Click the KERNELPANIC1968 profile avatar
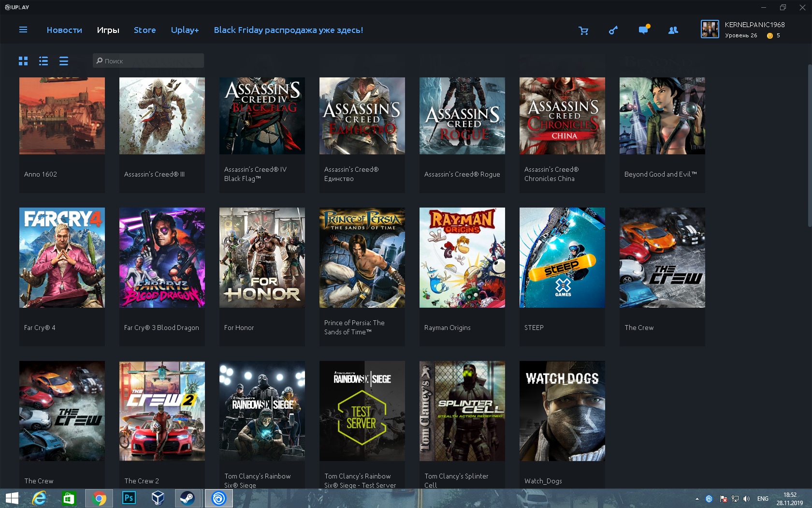 click(710, 30)
